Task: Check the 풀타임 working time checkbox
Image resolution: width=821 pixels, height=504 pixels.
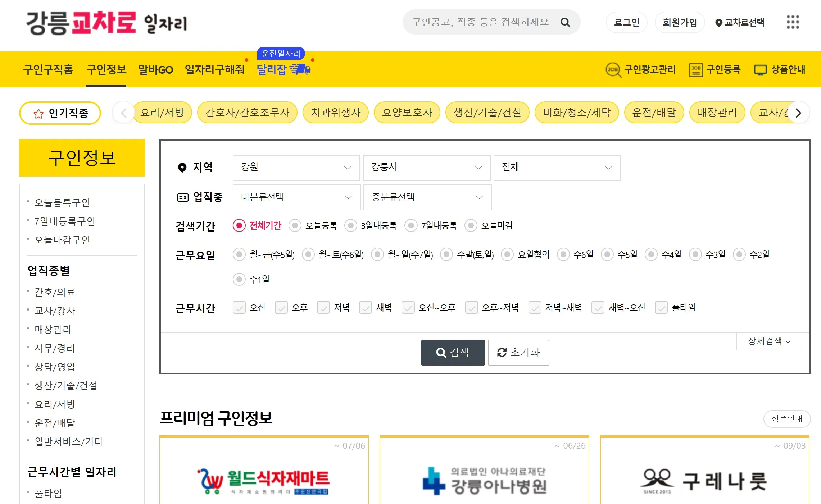Action: pos(661,308)
